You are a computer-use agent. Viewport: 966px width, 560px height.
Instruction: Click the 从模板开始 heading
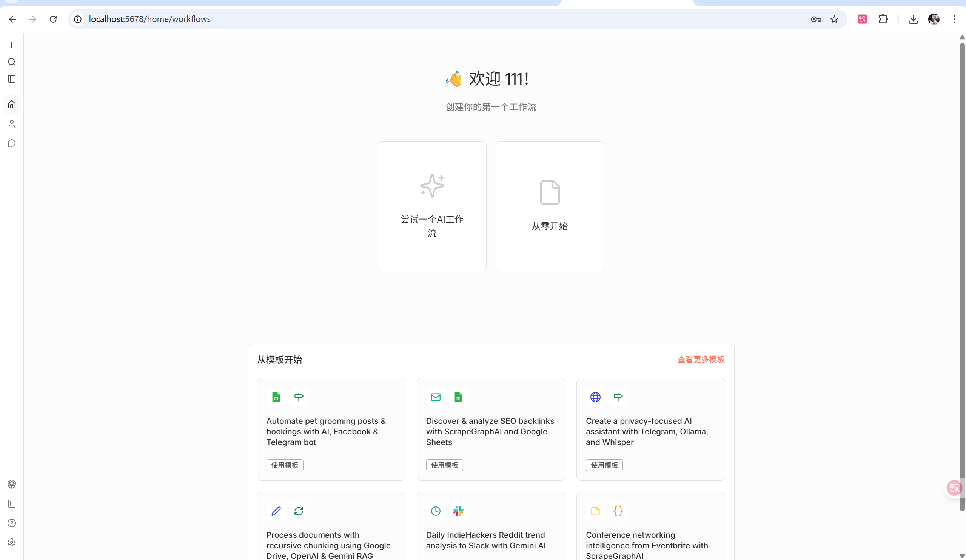279,360
